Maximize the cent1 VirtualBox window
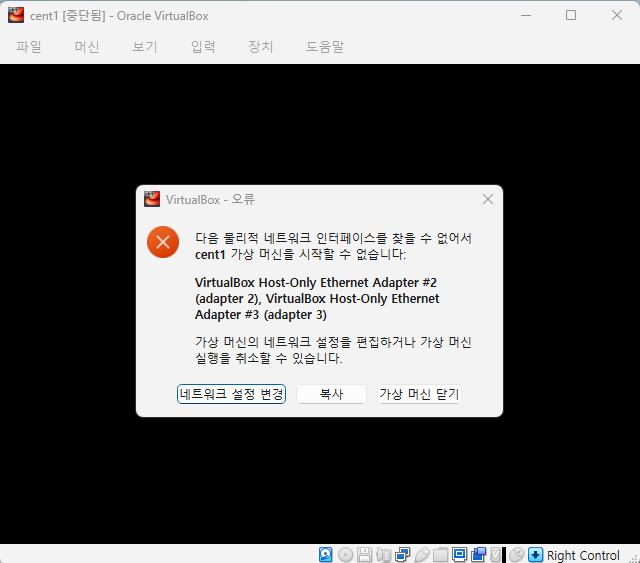This screenshot has width=640, height=563. point(571,16)
